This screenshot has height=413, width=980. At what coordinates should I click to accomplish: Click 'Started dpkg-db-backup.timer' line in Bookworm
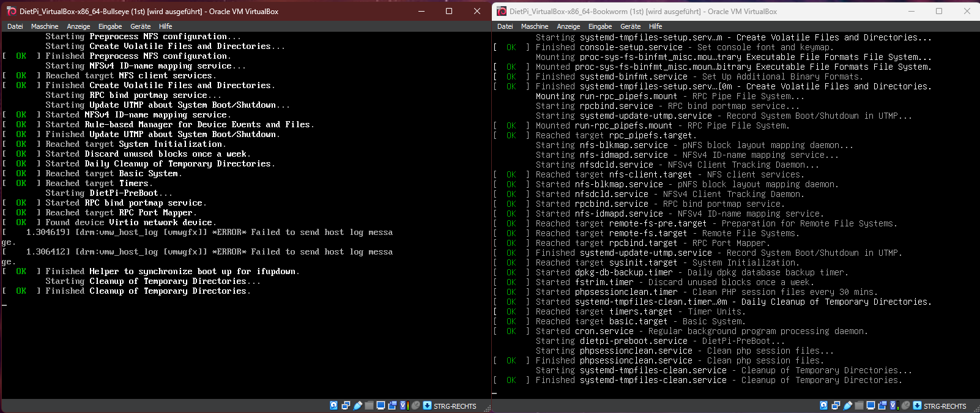[672, 272]
